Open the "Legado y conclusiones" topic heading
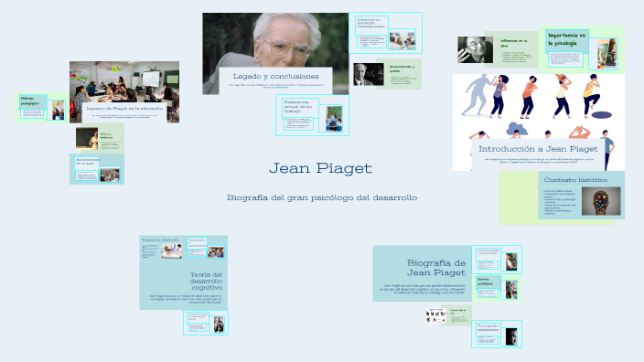This screenshot has width=644, height=362. pyautogui.click(x=276, y=77)
